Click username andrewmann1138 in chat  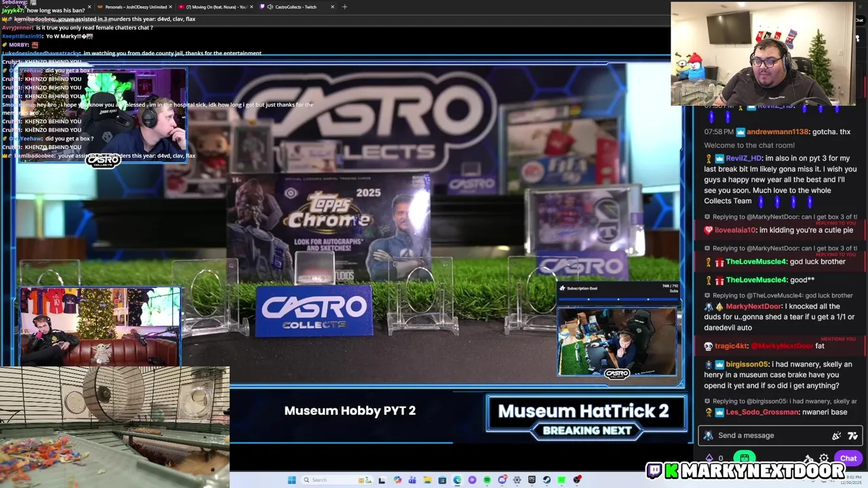(x=777, y=132)
